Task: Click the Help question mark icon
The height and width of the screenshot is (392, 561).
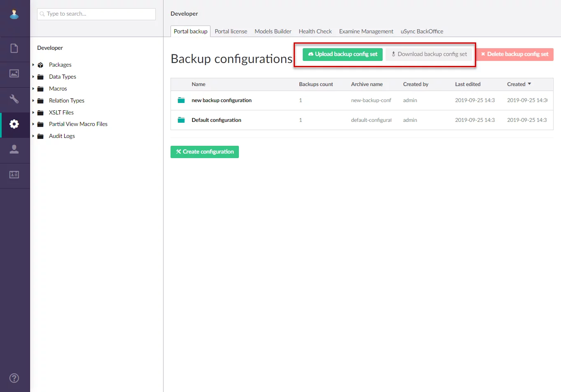Action: click(14, 378)
